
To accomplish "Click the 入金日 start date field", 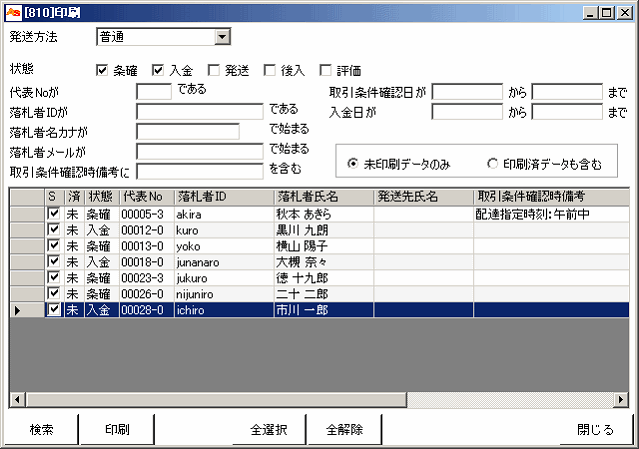I will 467,112.
